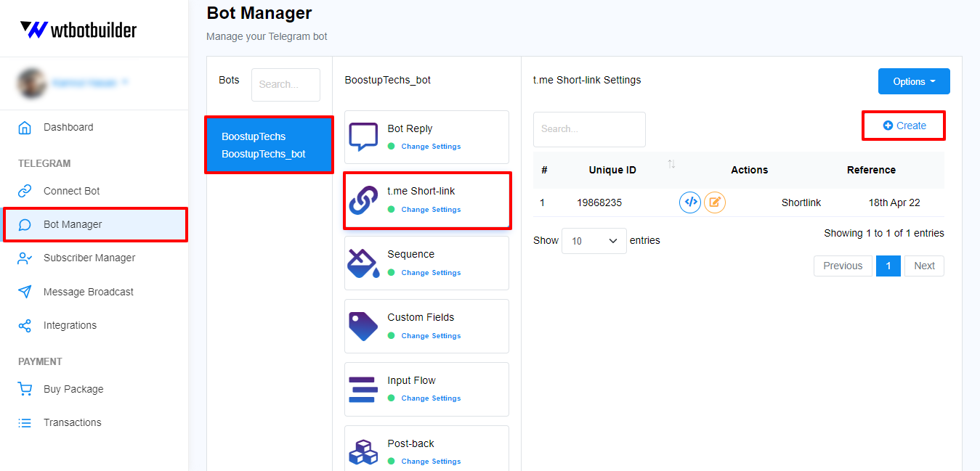This screenshot has height=471, width=980.
Task: Click the Integrations share icon
Action: coord(25,326)
